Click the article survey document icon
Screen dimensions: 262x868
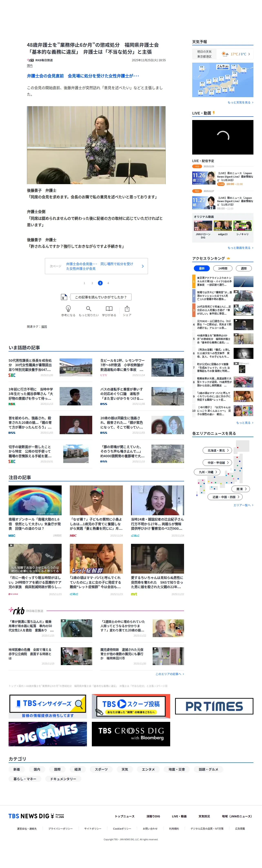(x=64, y=297)
